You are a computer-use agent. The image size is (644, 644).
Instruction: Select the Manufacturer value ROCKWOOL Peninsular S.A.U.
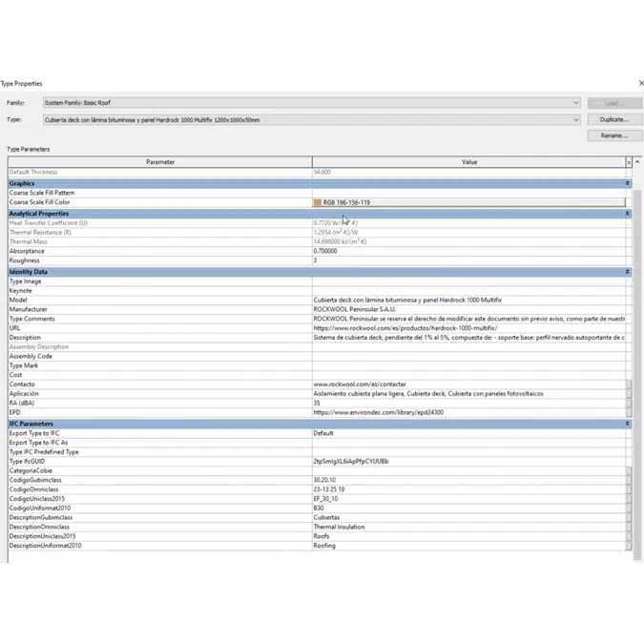click(355, 309)
